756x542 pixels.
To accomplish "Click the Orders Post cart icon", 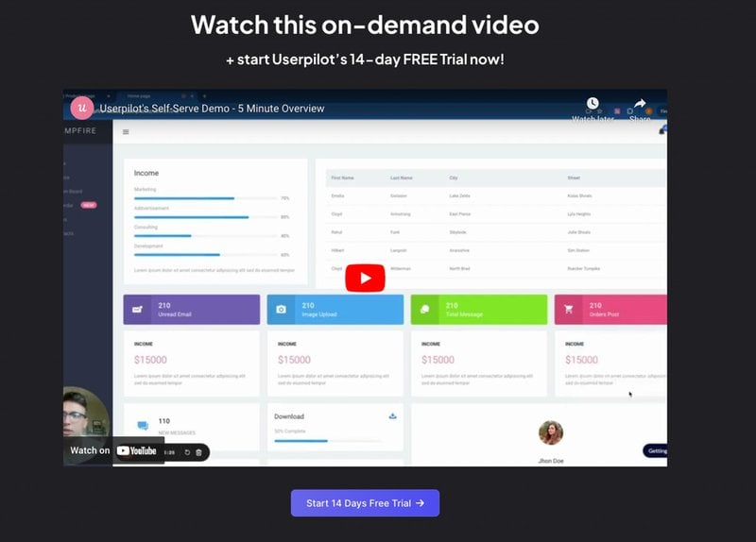I will [569, 310].
